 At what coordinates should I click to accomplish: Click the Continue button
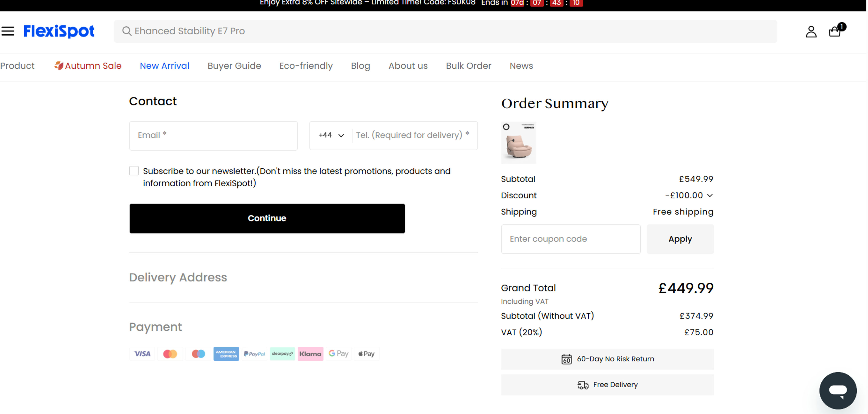pos(267,218)
